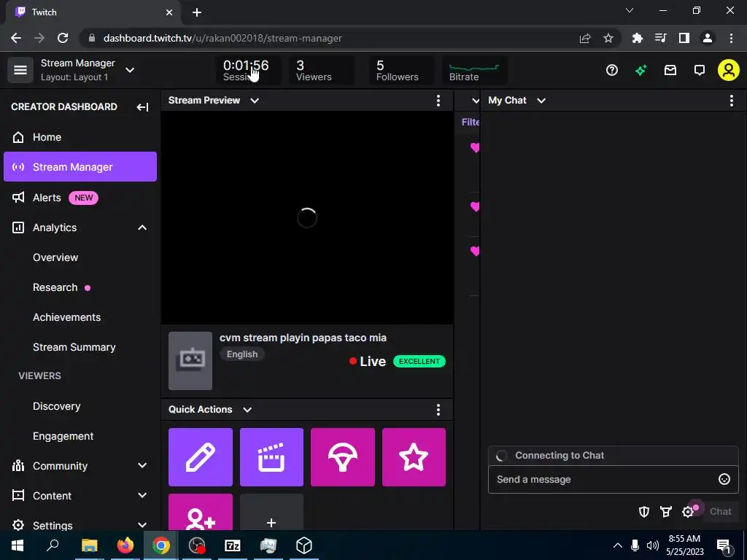Open Chrome extensions puzzle icon
Screen dimensions: 747x560
point(637,38)
